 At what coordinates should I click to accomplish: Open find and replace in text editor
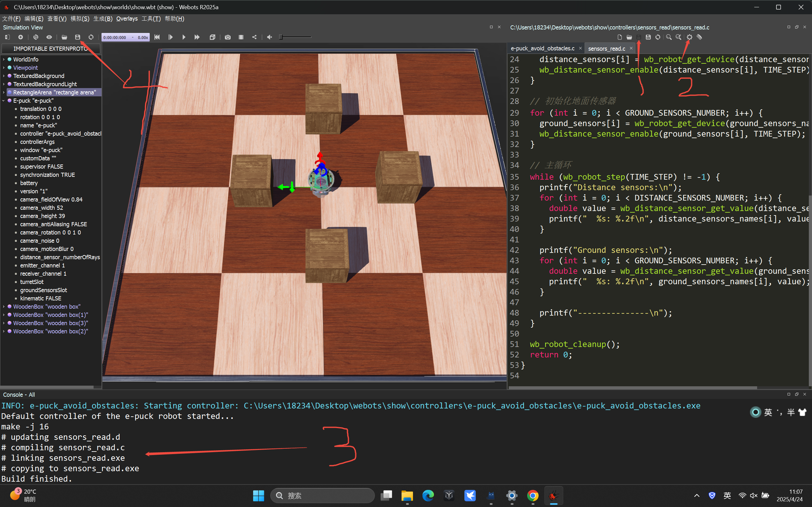click(x=678, y=37)
